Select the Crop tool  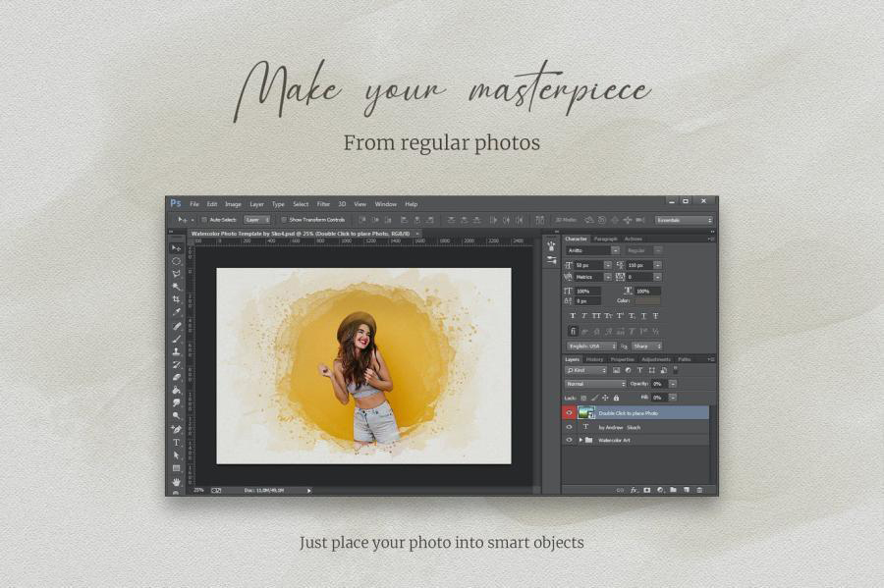177,299
